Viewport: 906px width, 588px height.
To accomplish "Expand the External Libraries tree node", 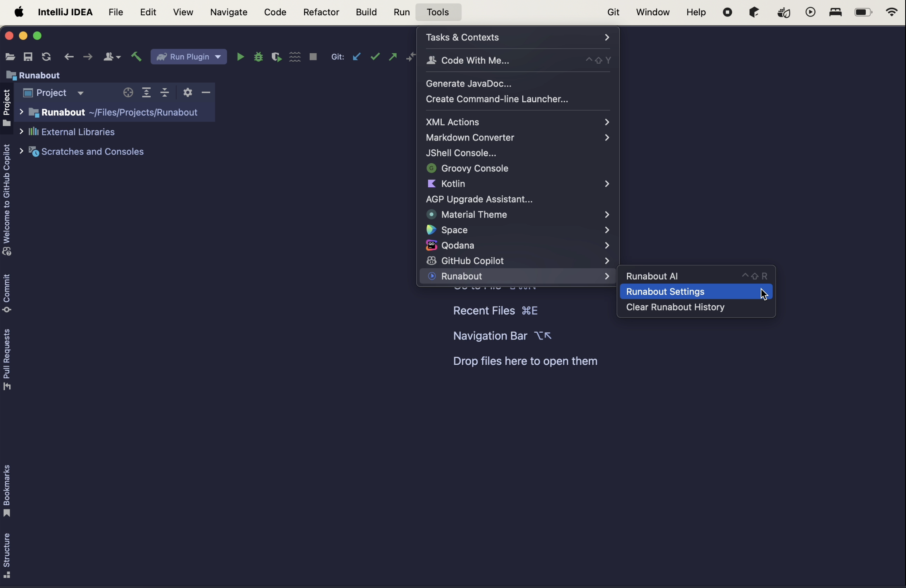I will [21, 132].
